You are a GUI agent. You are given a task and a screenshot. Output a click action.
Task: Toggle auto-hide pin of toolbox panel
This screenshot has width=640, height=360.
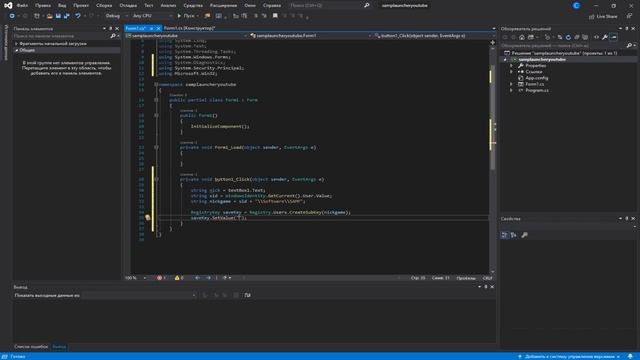[110, 29]
